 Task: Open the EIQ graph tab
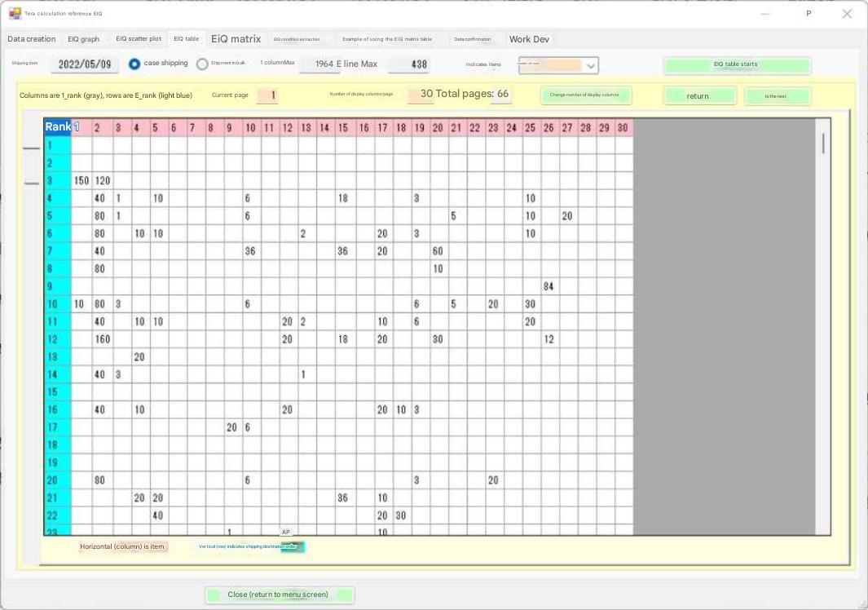coord(83,39)
